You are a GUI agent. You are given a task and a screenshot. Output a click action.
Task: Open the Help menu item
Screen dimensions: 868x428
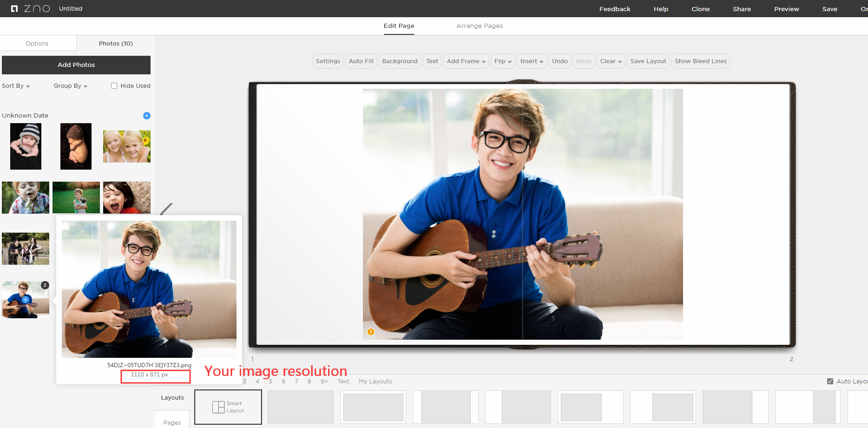click(661, 9)
